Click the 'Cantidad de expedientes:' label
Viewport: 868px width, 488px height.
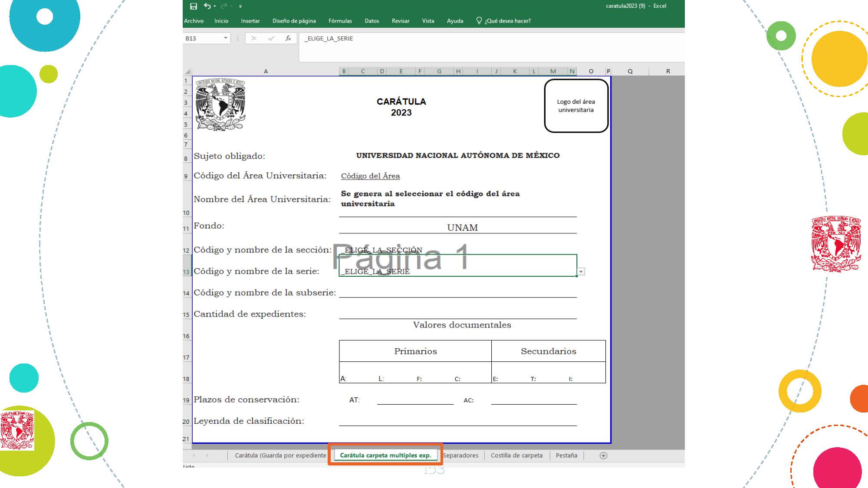click(x=250, y=314)
